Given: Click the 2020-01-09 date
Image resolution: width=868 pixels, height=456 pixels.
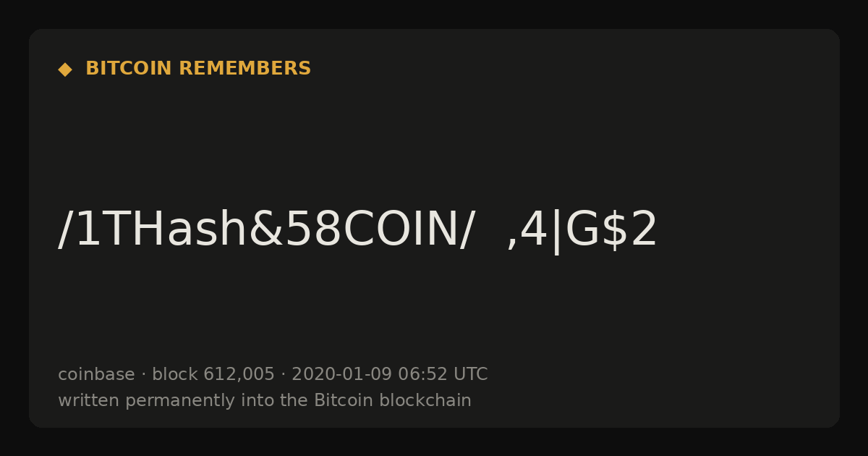Looking at the screenshot, I should [x=341, y=374].
